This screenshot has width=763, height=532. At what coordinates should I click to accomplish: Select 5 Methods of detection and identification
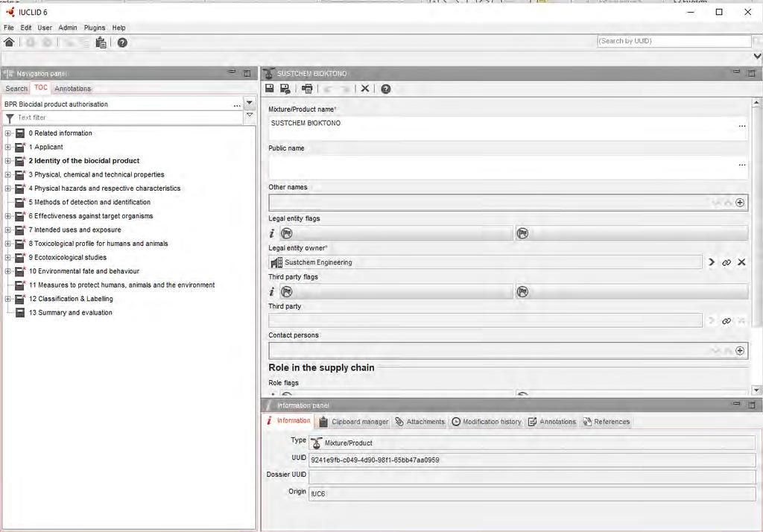click(89, 202)
